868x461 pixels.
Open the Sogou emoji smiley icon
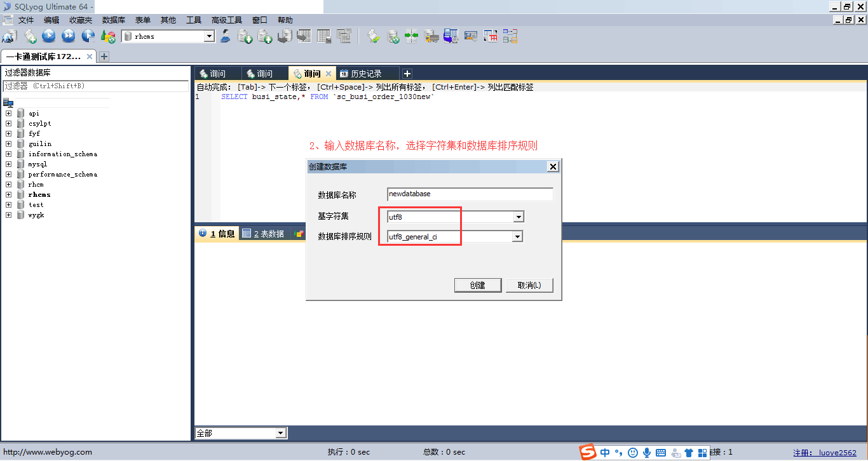tap(632, 453)
